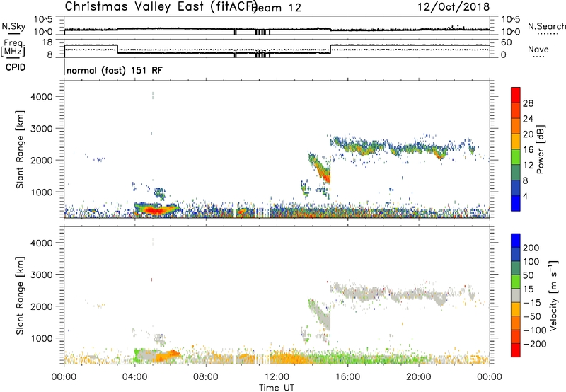Click the '16:00' time tick label
The height and width of the screenshot is (392, 566).
point(347,377)
